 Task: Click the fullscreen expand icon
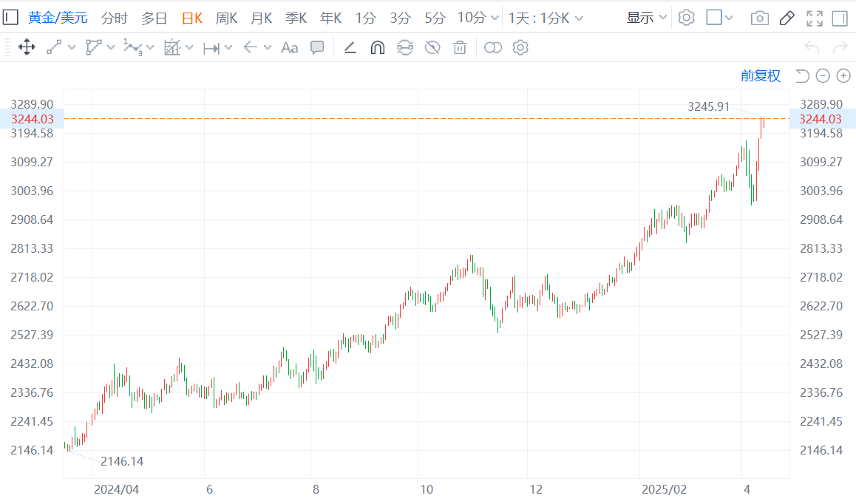pos(814,18)
